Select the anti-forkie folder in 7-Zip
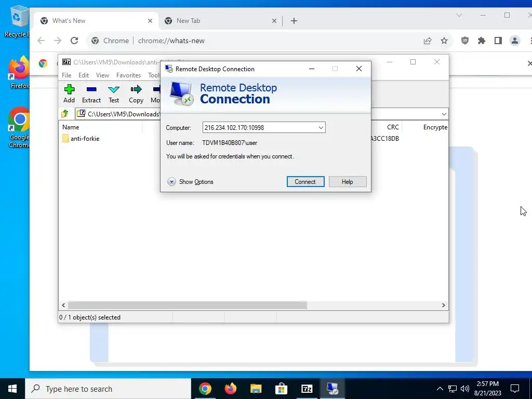The width and height of the screenshot is (532, 399). coord(81,138)
